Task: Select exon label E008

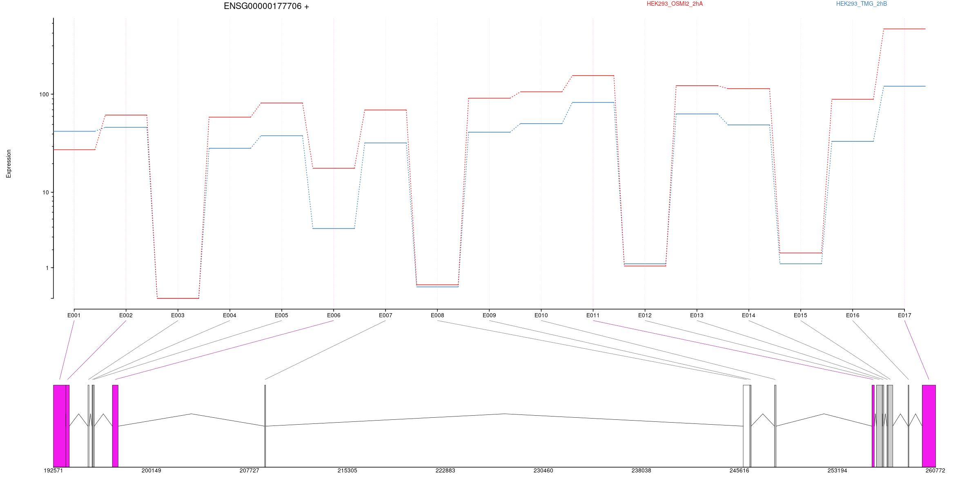Action: point(437,315)
